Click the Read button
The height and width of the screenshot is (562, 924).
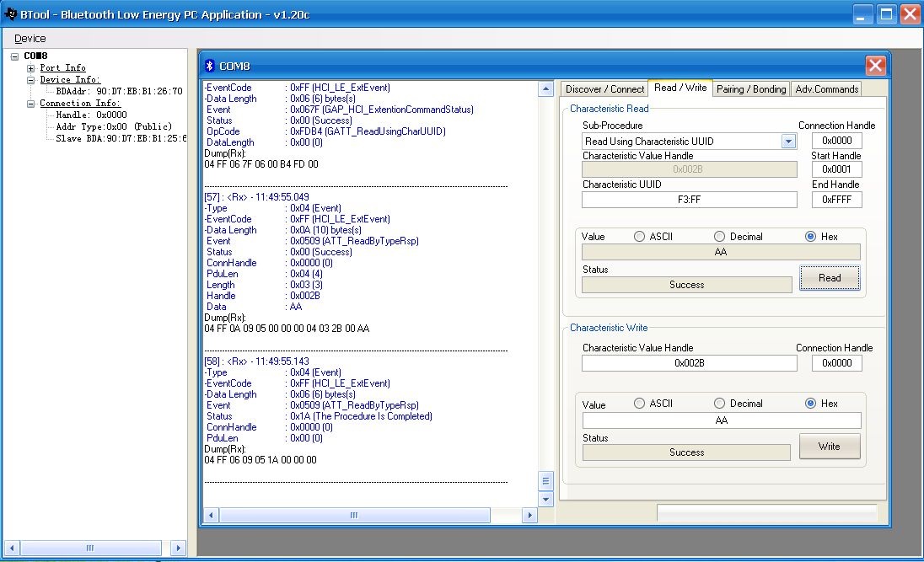[x=830, y=278]
